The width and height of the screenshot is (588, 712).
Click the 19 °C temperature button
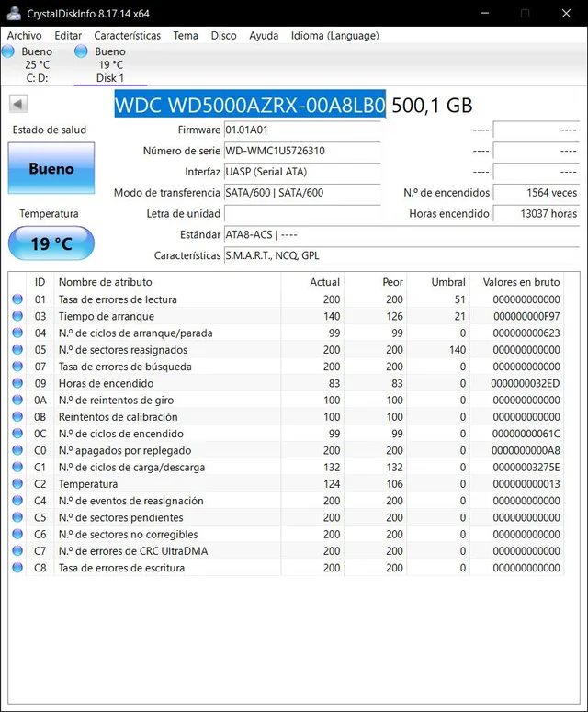[x=51, y=243]
